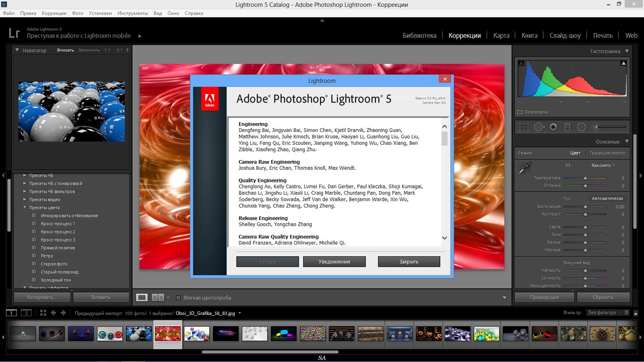Switch to Печать module
The width and height of the screenshot is (644, 362).
603,35
